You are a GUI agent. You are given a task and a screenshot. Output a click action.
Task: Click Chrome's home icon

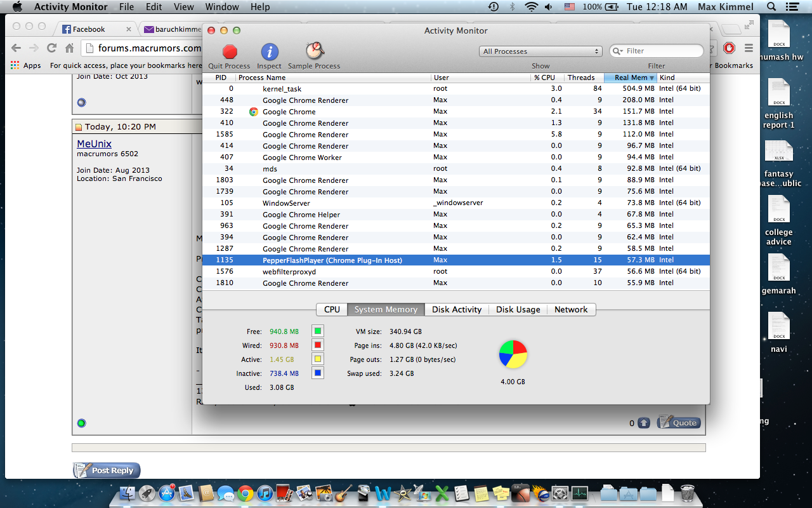(x=69, y=48)
